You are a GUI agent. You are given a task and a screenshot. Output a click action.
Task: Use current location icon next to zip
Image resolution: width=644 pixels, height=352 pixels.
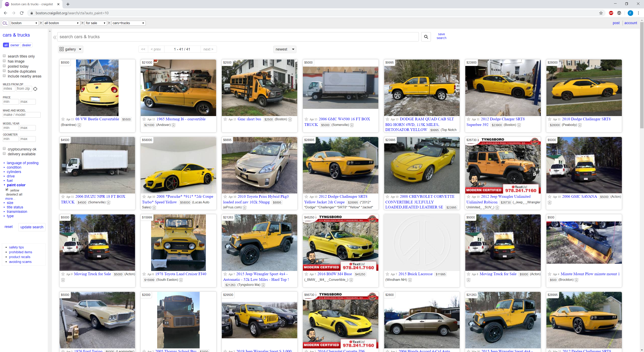(35, 89)
